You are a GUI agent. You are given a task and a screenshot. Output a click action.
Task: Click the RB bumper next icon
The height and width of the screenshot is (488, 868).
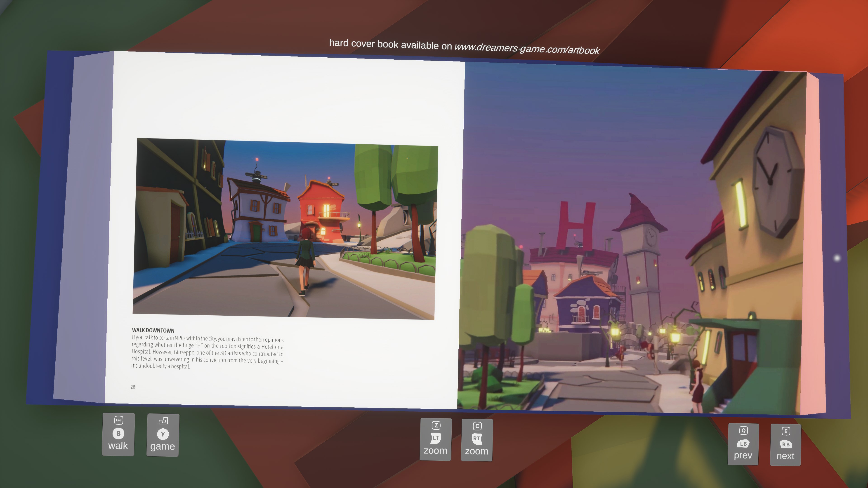coord(786,444)
